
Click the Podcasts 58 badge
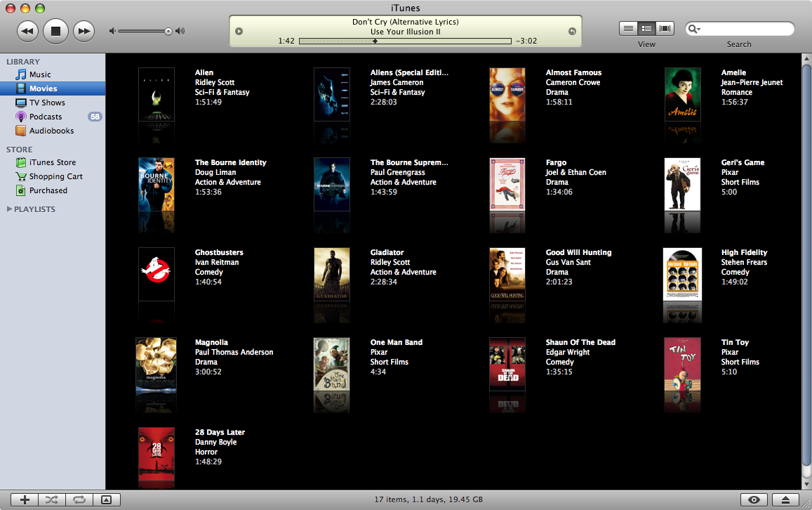95,117
